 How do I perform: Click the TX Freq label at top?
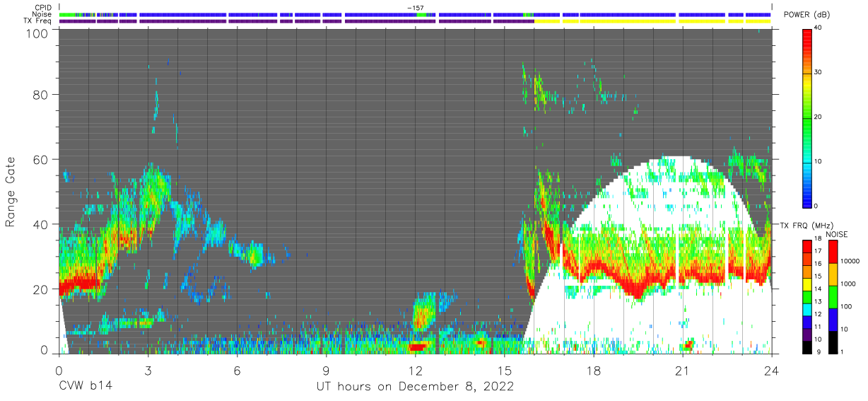pos(38,21)
